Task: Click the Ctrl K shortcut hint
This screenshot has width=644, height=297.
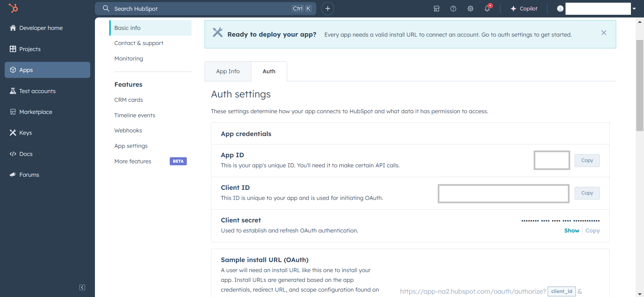Action: pos(302,9)
